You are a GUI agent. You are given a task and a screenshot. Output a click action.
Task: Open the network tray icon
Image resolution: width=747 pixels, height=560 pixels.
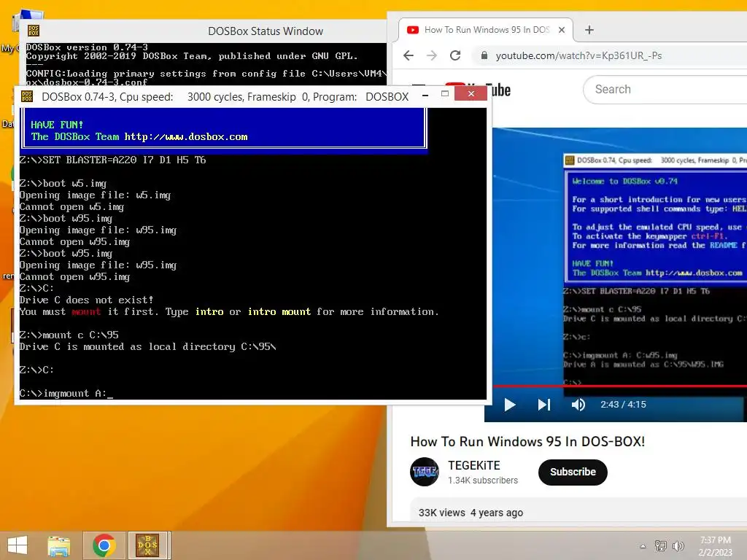(661, 545)
